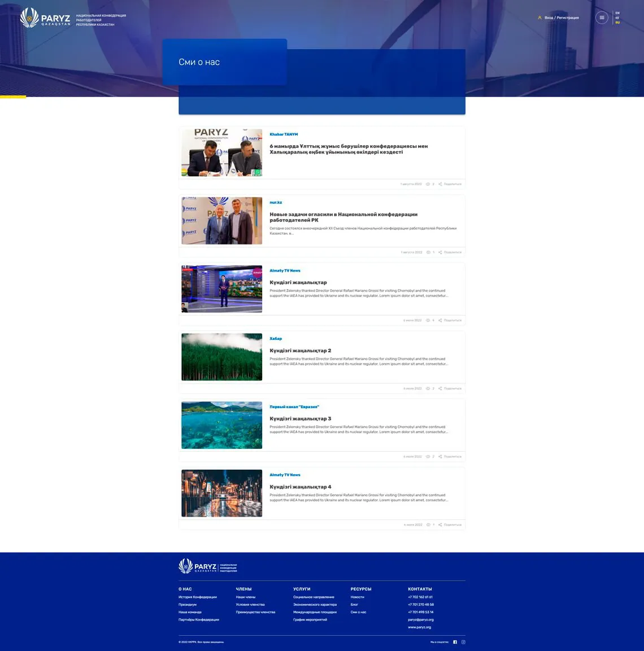Viewport: 644px width, 651px height.
Task: Click share icon on nur.kz article
Action: [x=440, y=252]
